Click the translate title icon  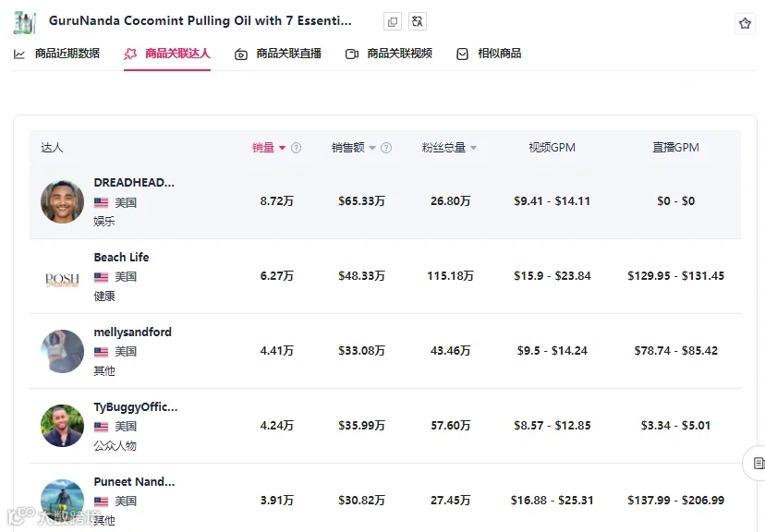(x=417, y=21)
